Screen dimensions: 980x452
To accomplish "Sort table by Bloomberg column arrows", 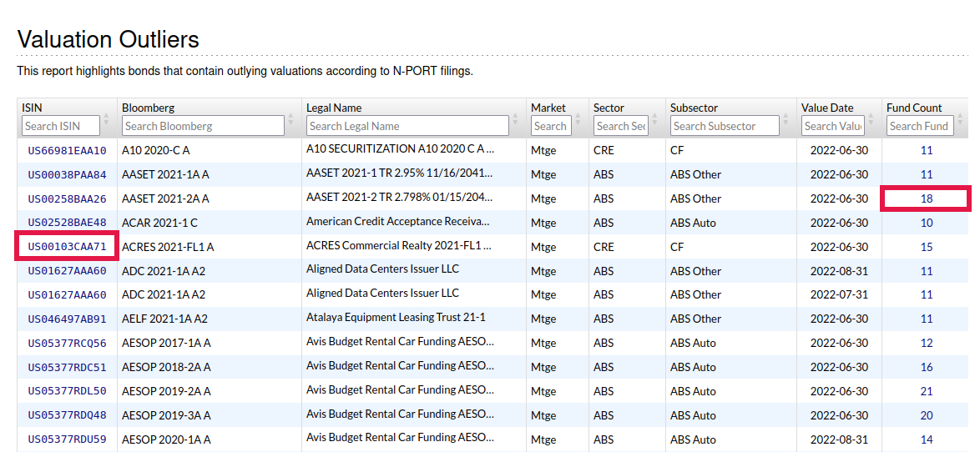I will pyautogui.click(x=290, y=120).
